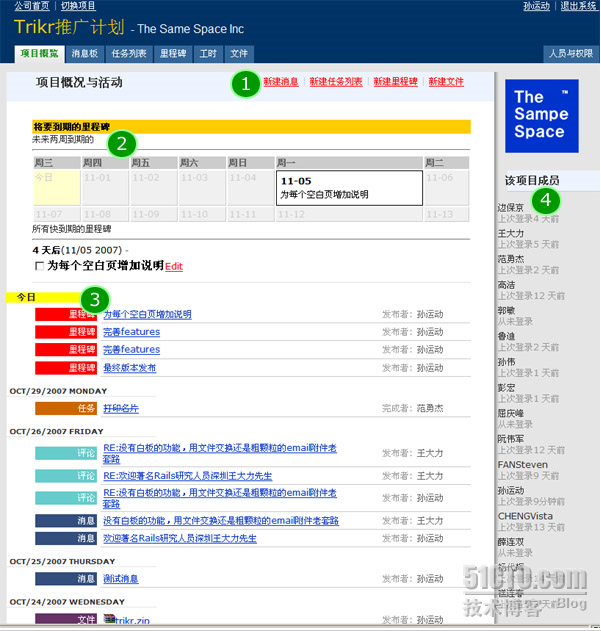Click the OCT/29/2007 MONDAY date heading
Viewport: 601px width, 631px height.
pyautogui.click(x=58, y=391)
